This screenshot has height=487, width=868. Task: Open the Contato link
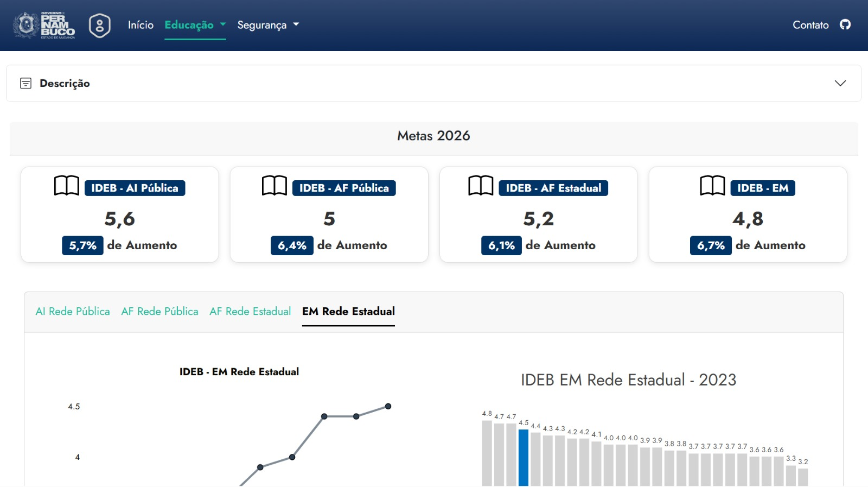[810, 25]
